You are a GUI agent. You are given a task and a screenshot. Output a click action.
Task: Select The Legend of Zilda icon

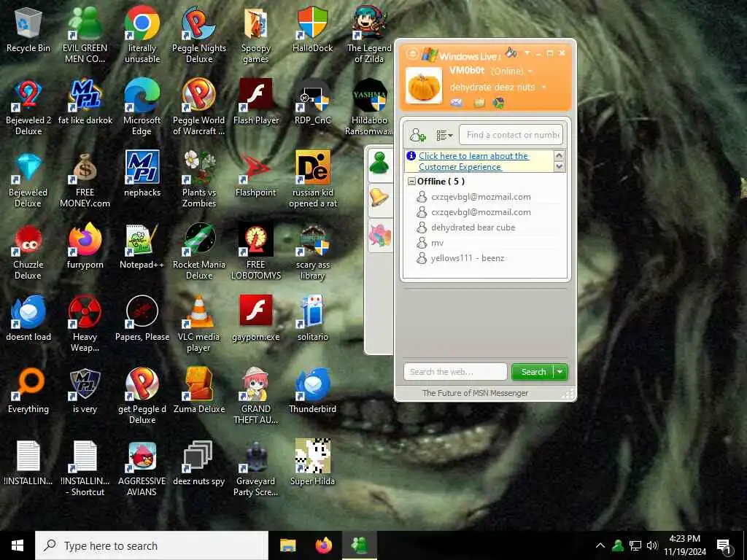[369, 35]
